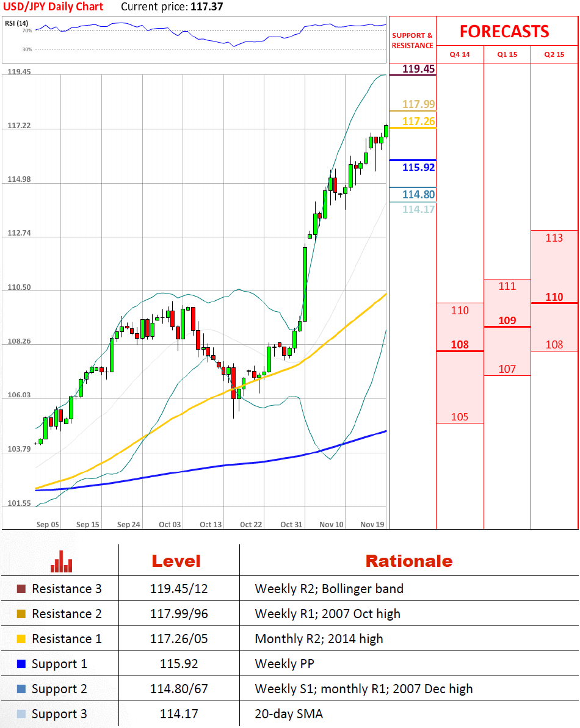Screen dimensions: 580x728
Task: Click the Monthly R2; 2014 high rationale
Action: pyautogui.click(x=319, y=639)
